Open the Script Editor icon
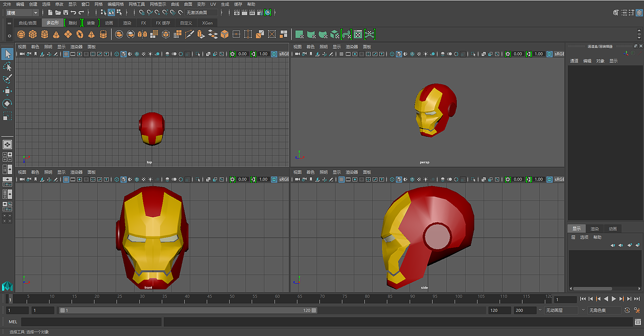The height and width of the screenshot is (336, 644). 637,322
